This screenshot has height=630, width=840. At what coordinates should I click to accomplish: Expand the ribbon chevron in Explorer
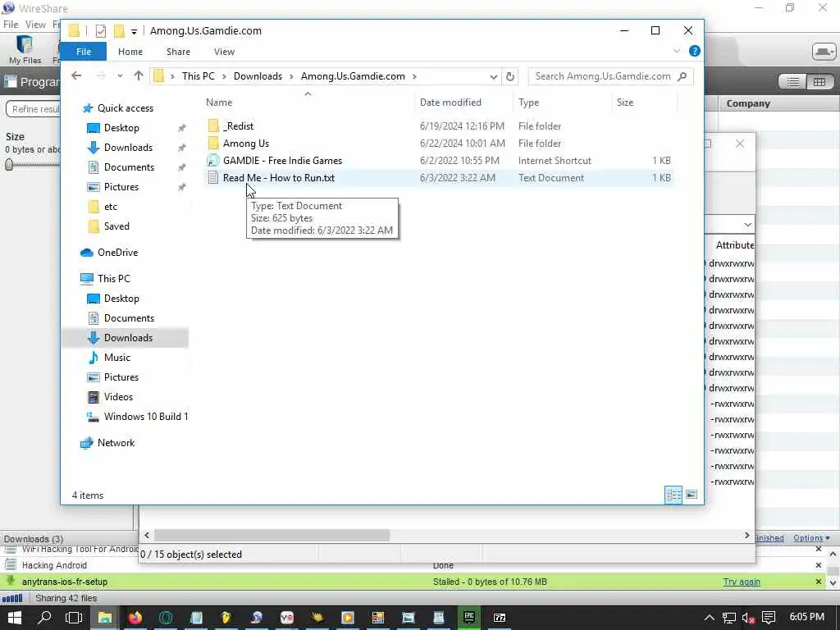[677, 51]
